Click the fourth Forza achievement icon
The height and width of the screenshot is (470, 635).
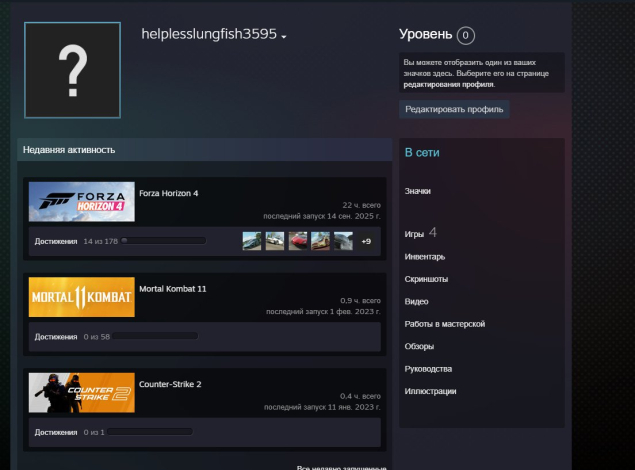[320, 241]
